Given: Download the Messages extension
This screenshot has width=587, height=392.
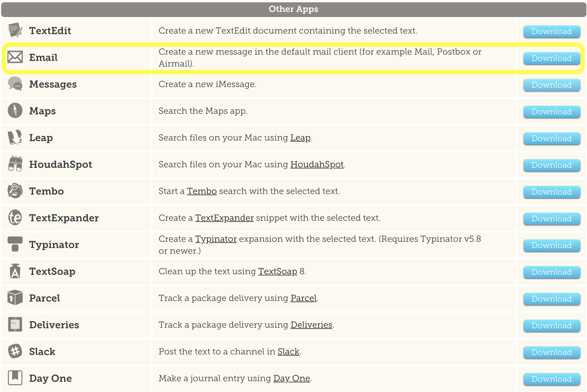Looking at the screenshot, I should tap(552, 85).
